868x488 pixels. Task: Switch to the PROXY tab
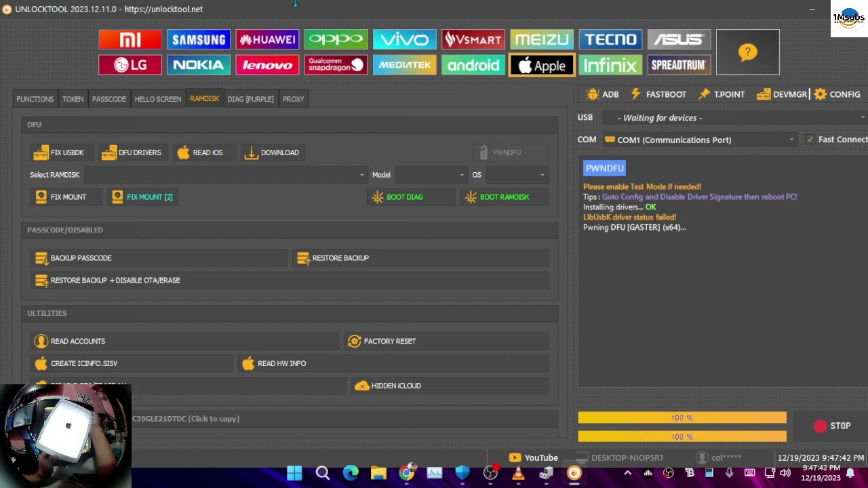point(294,99)
